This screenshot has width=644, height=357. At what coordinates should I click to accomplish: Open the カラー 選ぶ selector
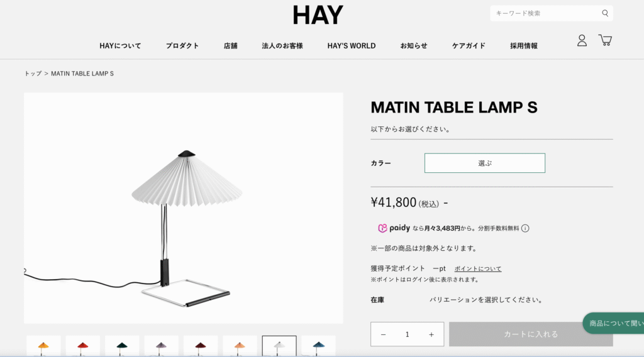(485, 163)
